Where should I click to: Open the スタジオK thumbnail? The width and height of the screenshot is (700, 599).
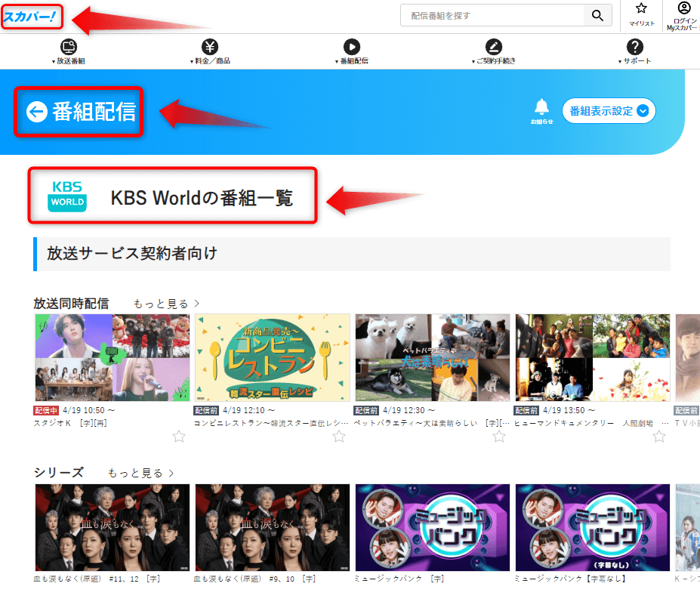[113, 357]
